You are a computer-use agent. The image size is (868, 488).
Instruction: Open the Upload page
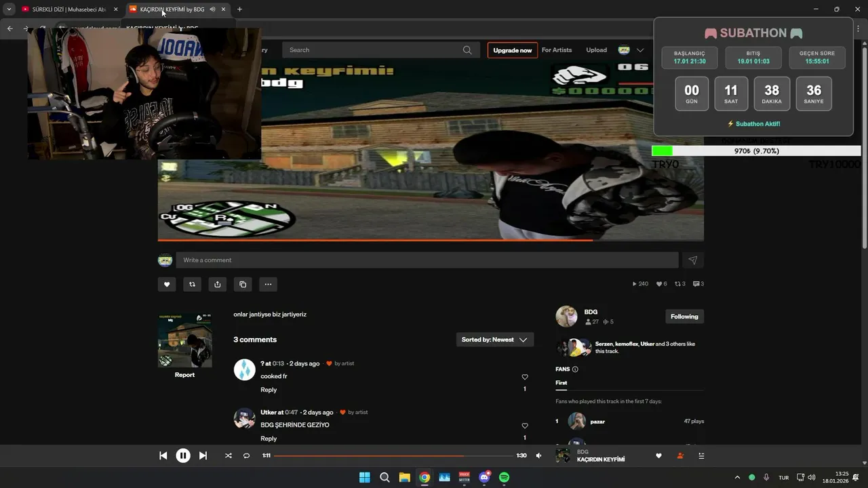tap(597, 50)
